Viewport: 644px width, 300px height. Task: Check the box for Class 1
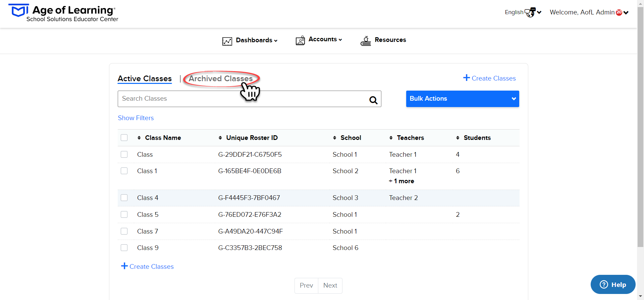[x=124, y=171]
